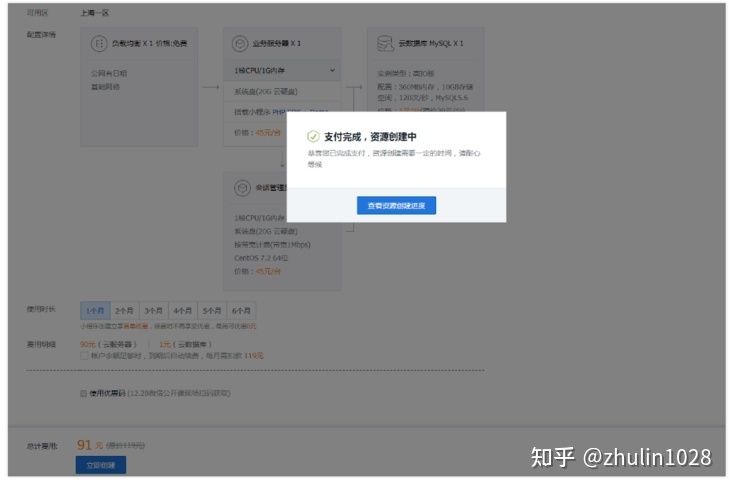
Task: Click the 系统盘(20G 云硬盘) row under business server
Action: tap(282, 92)
